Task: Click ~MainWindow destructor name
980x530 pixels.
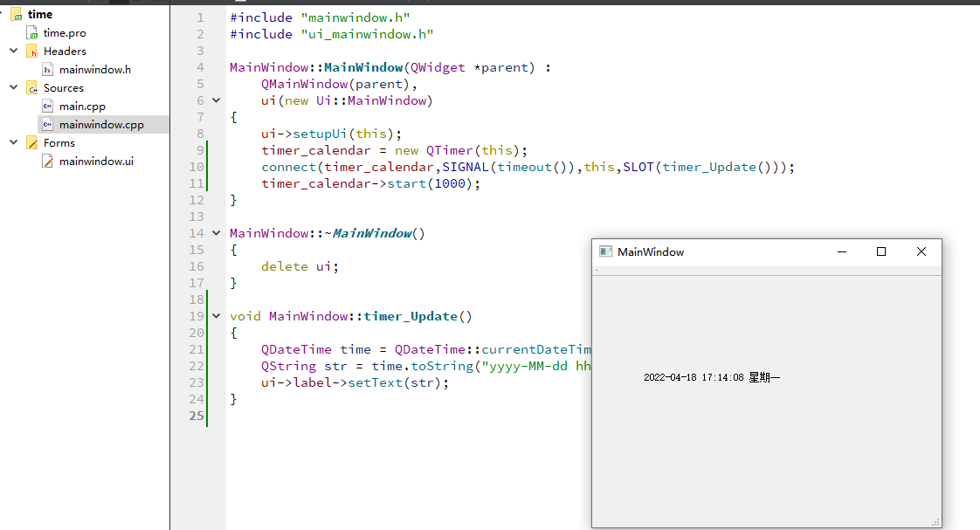Action: 368,233
